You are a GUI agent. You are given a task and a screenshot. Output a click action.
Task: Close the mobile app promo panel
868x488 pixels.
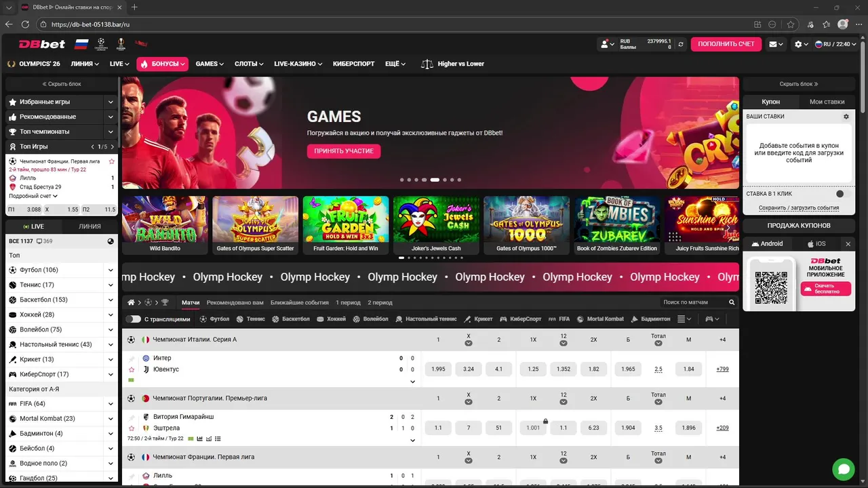pos(848,243)
